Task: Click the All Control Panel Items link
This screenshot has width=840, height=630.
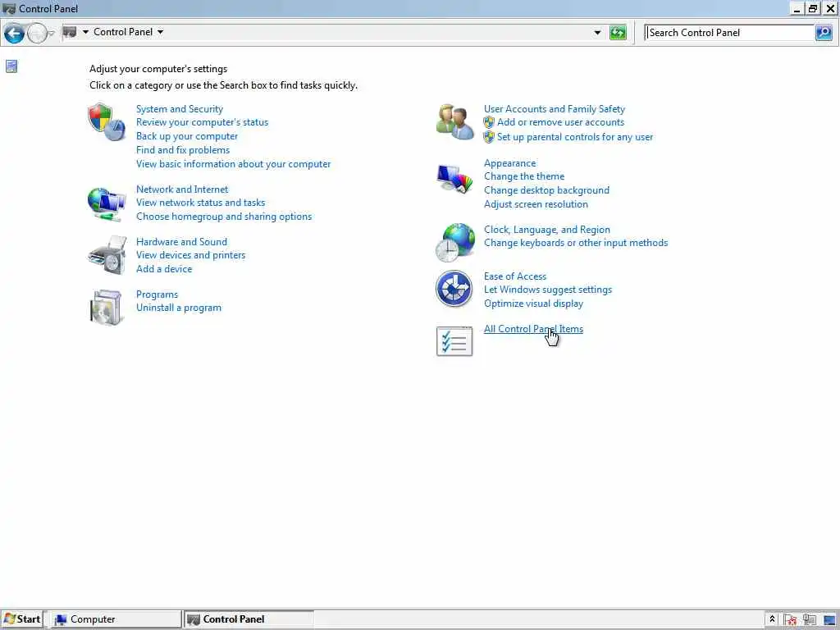Action: (x=533, y=329)
